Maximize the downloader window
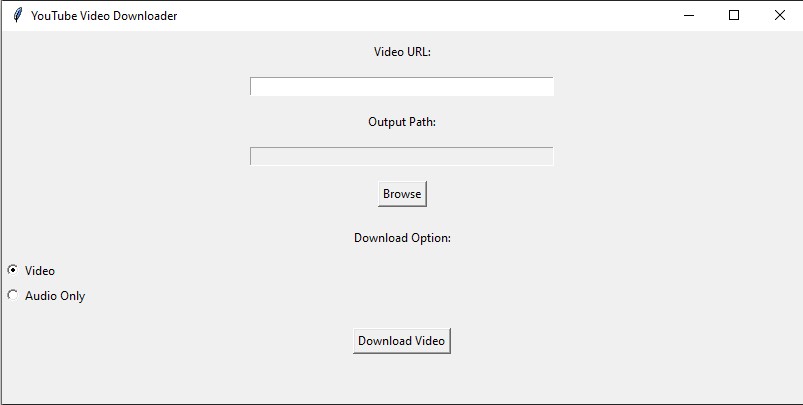 click(x=734, y=15)
